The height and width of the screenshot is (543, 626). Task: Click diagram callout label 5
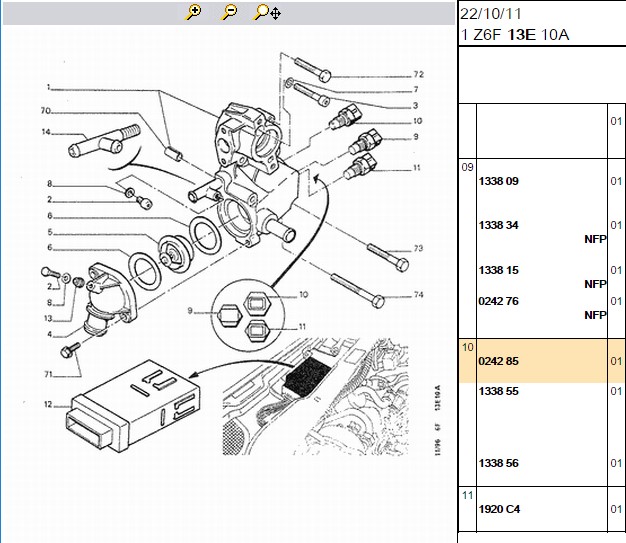50,232
